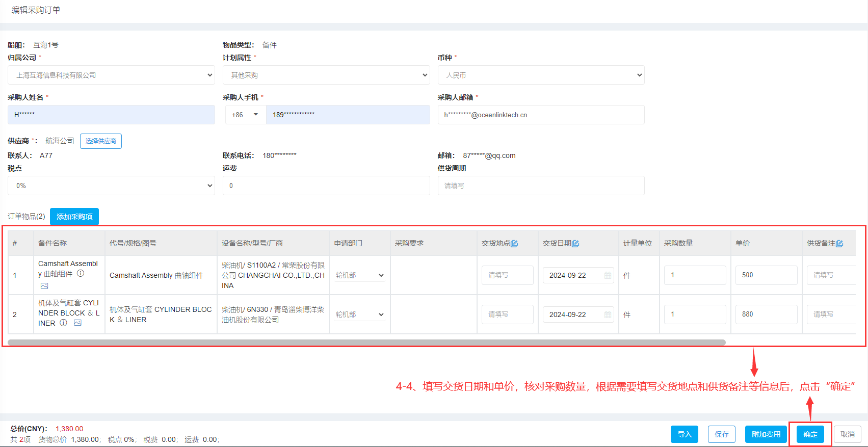Click unit price field showing 880

[x=767, y=314]
